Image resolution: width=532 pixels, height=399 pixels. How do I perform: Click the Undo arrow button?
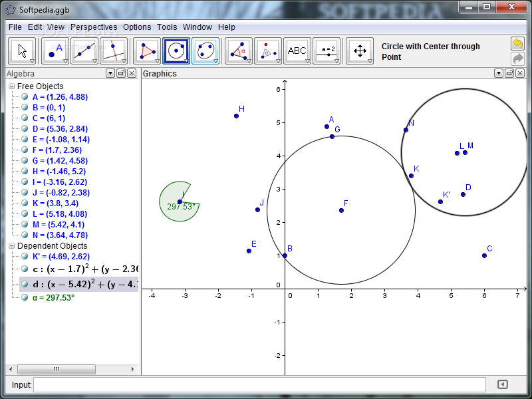tap(517, 44)
